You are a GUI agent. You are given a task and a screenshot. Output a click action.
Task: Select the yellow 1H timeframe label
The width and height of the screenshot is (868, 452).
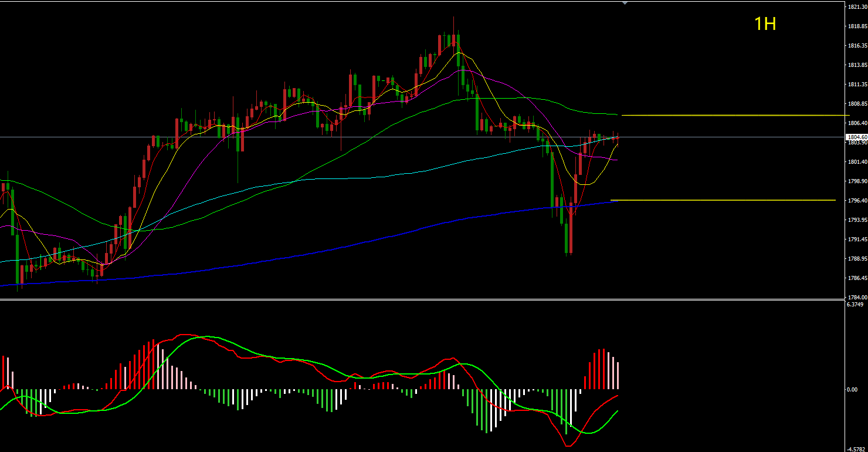click(x=765, y=24)
